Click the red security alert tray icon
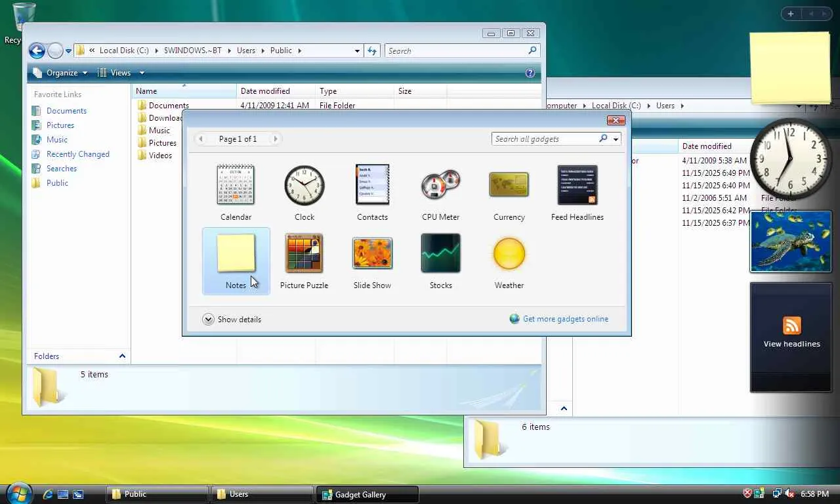This screenshot has height=504, width=840. click(747, 493)
